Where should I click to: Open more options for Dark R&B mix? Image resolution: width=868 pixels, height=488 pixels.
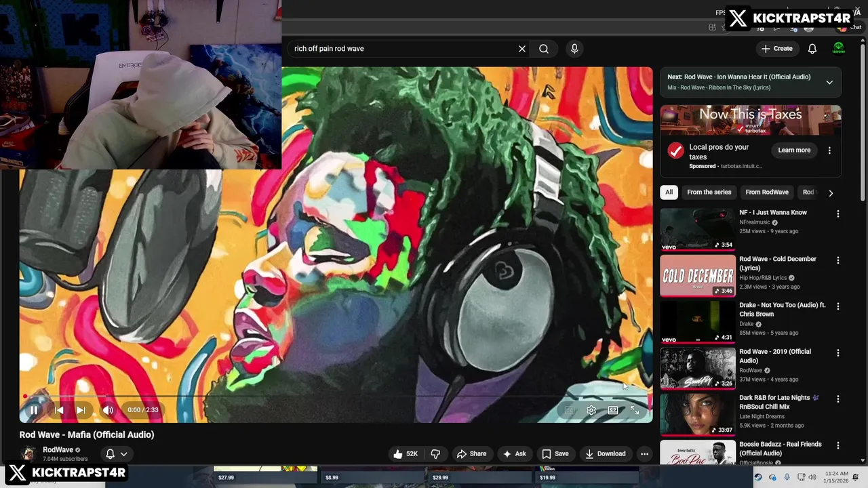(838, 399)
